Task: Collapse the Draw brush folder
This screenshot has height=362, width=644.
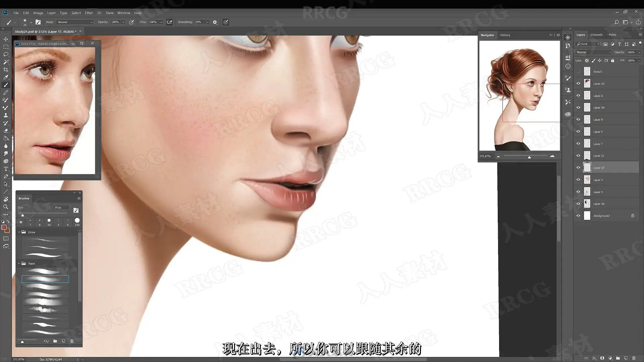Action: (x=19, y=232)
